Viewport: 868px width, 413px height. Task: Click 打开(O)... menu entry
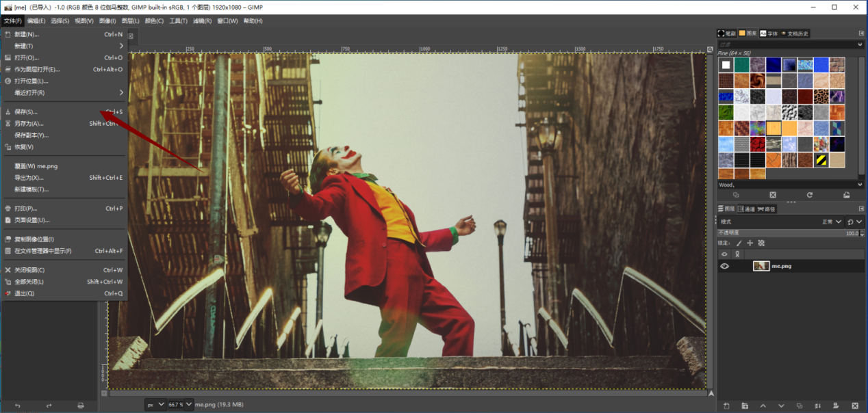[64, 57]
